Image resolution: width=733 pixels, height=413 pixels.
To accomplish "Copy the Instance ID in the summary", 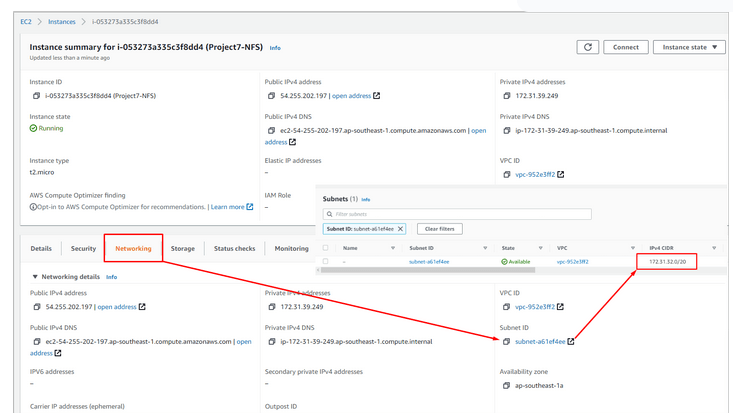I will [36, 96].
